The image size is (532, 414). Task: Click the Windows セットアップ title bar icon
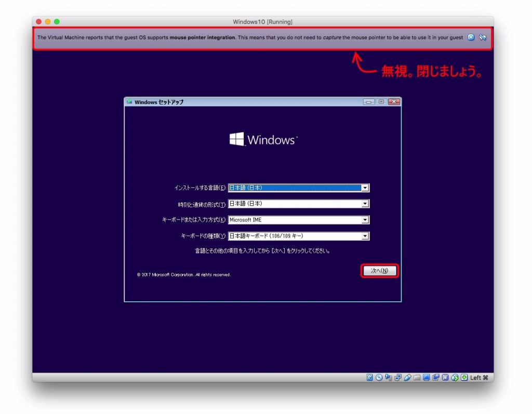[x=129, y=101]
